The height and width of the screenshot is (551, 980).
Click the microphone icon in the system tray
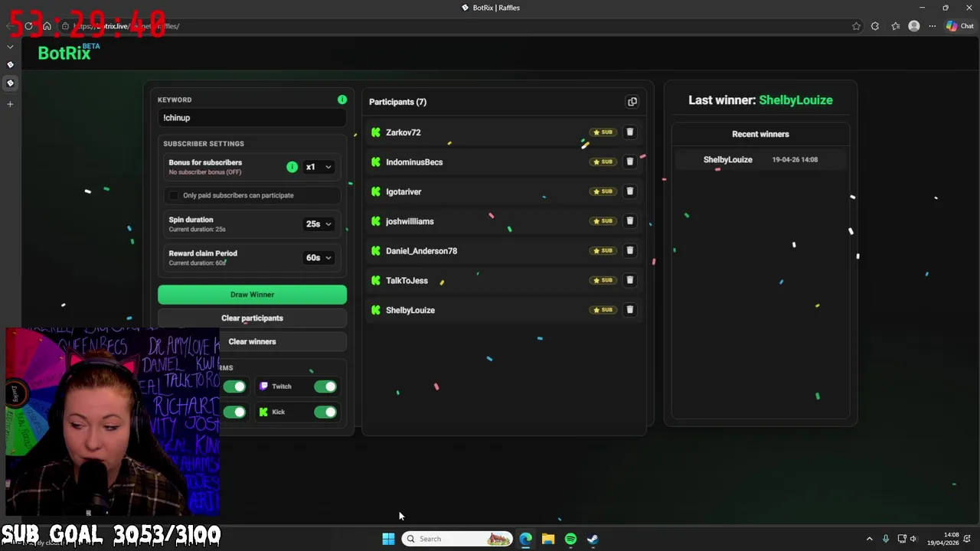[x=886, y=539]
